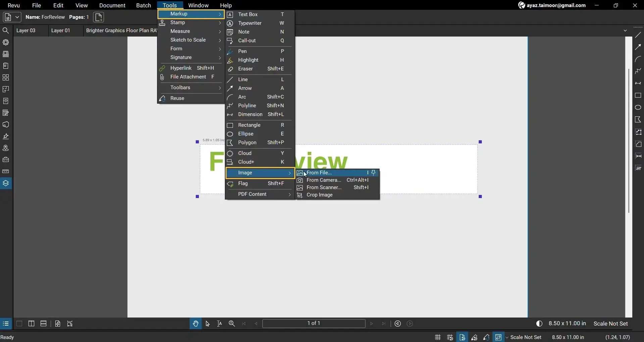Pin the From File tool
Image resolution: width=644 pixels, height=342 pixels.
tap(374, 173)
